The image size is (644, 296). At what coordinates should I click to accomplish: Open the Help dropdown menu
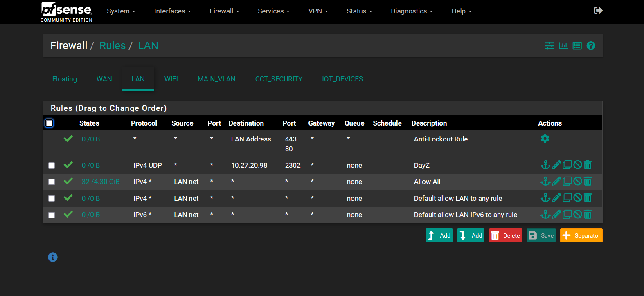[462, 11]
